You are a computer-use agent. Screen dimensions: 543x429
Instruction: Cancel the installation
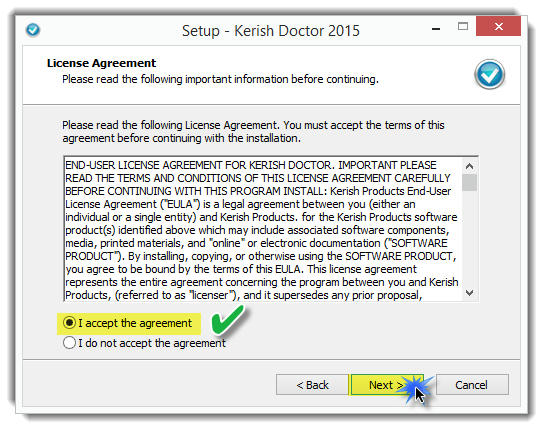472,385
